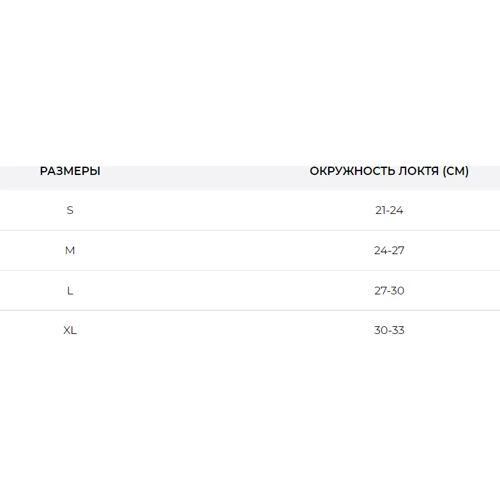
Task: Click the divider line below the L row
Action: point(250,310)
